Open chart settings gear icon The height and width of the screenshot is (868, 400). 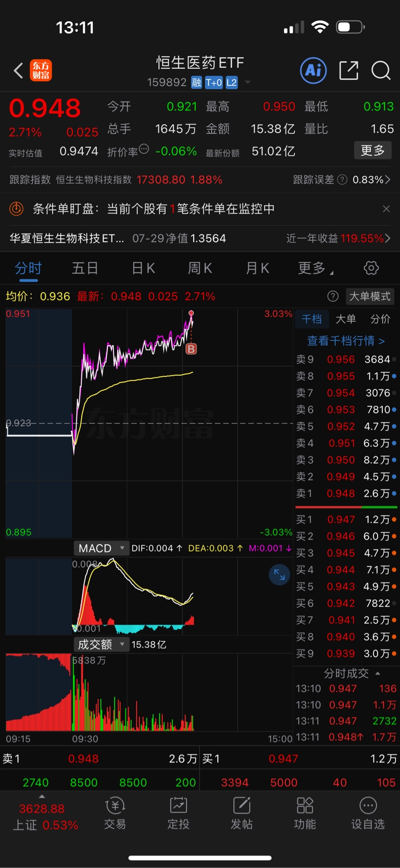pyautogui.click(x=371, y=268)
